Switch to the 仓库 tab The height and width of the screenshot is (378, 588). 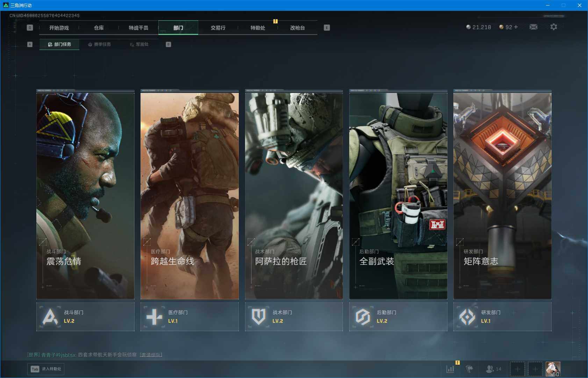(x=99, y=28)
